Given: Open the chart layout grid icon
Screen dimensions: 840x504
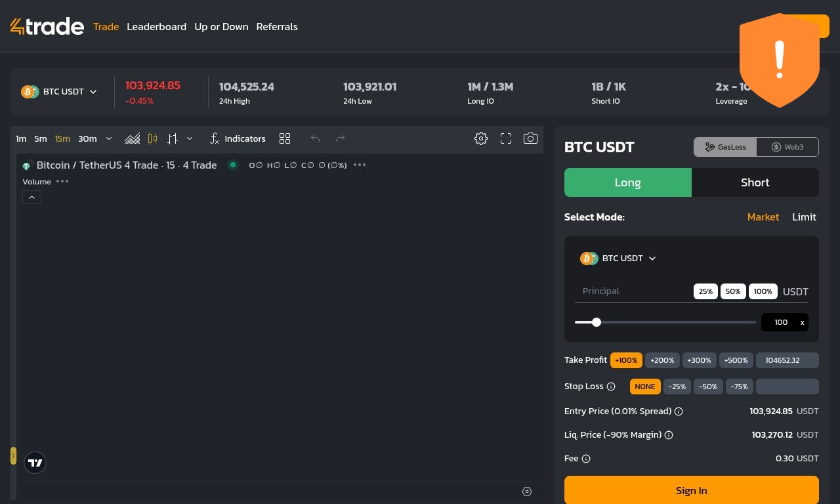Looking at the screenshot, I should 285,138.
